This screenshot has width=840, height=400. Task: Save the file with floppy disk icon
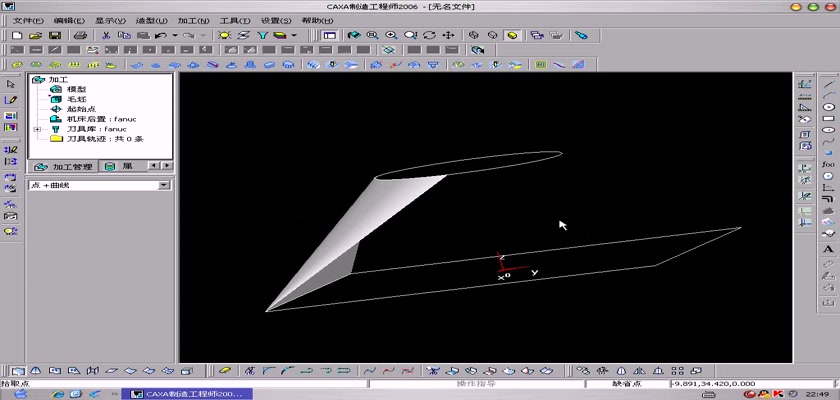coord(55,35)
